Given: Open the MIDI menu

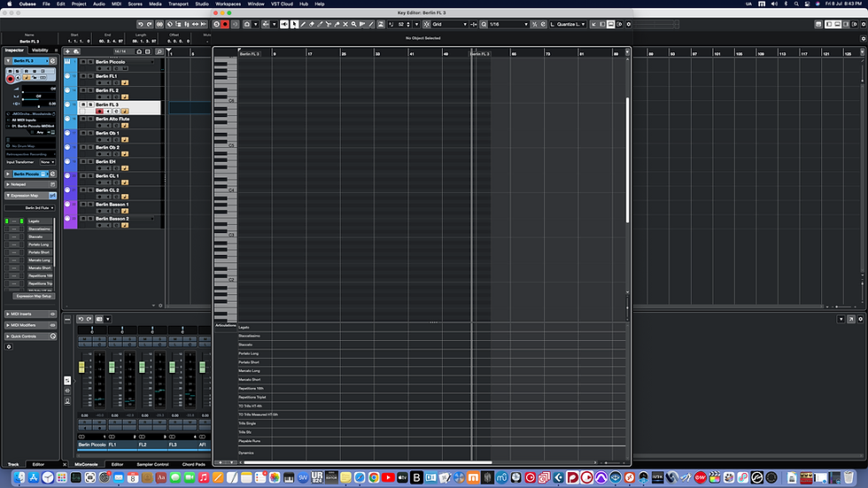Looking at the screenshot, I should pos(116,4).
